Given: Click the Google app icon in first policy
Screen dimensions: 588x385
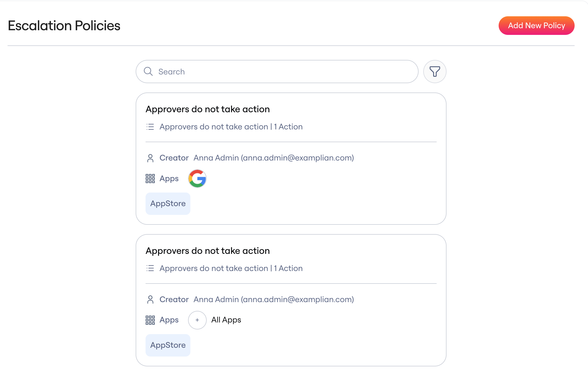Looking at the screenshot, I should [197, 179].
